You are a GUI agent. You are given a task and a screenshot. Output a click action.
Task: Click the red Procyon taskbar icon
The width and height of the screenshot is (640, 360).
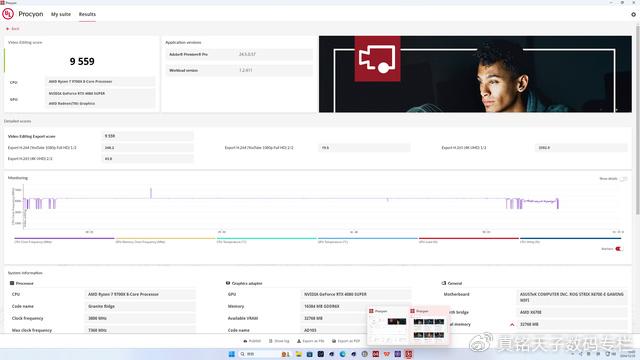409,354
